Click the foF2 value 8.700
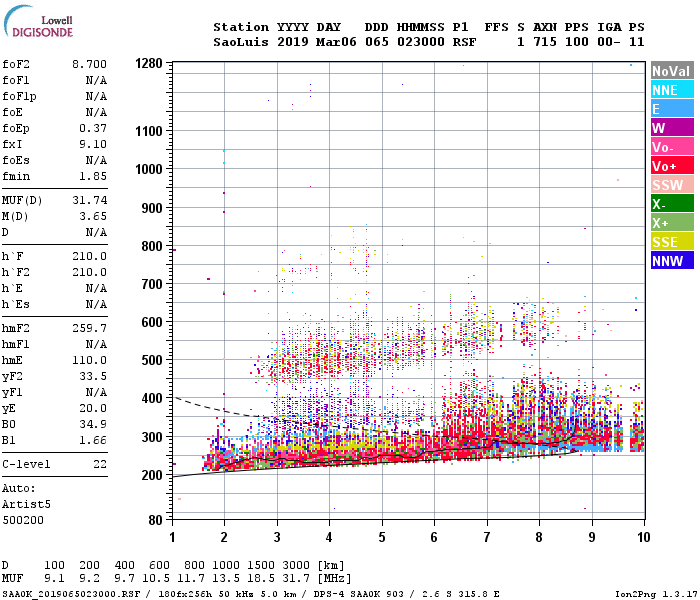 pos(89,64)
